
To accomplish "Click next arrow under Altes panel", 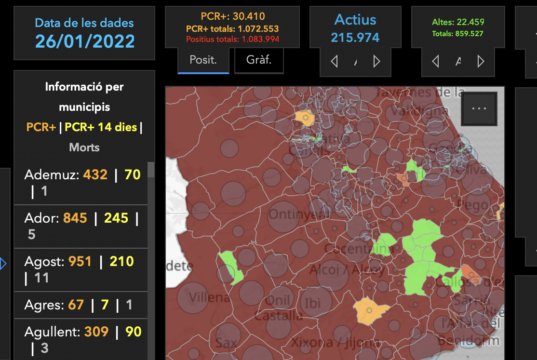I will coord(480,62).
